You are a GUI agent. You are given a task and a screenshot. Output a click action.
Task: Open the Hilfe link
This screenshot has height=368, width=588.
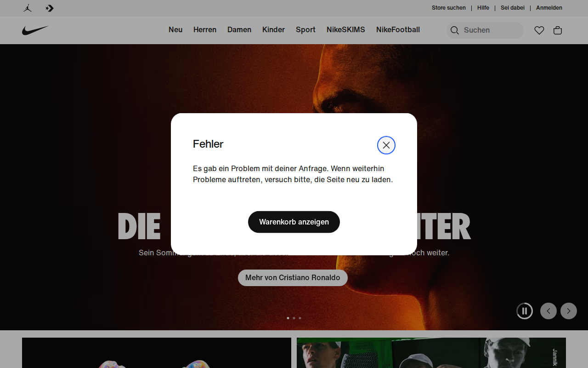(x=483, y=8)
